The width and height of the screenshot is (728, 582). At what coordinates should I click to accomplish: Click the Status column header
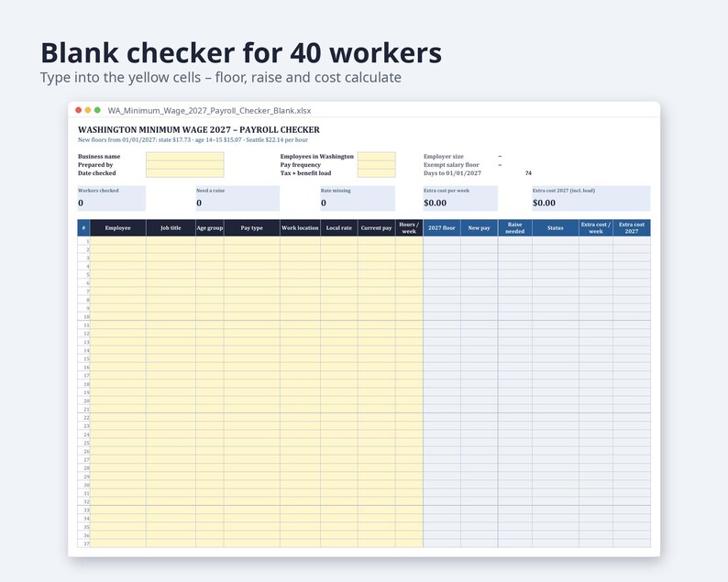tap(556, 228)
